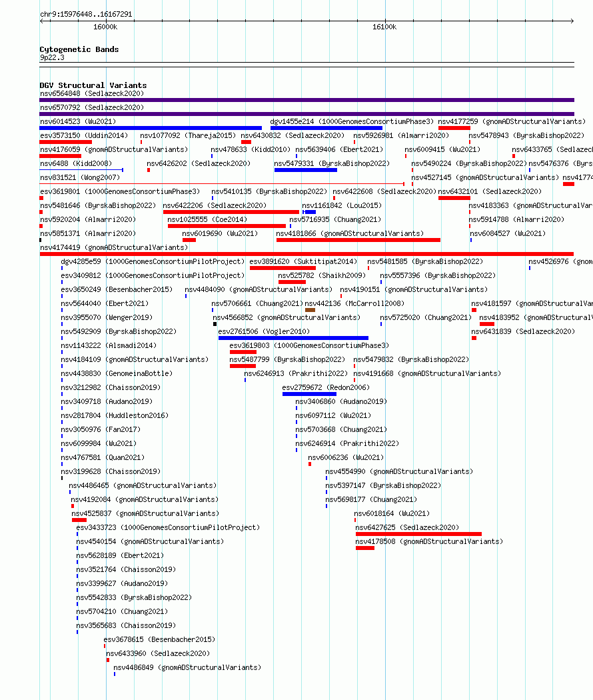This screenshot has height=700, width=593.
Task: Click nsv525782 (Shaikh2009) label
Action: point(322,275)
